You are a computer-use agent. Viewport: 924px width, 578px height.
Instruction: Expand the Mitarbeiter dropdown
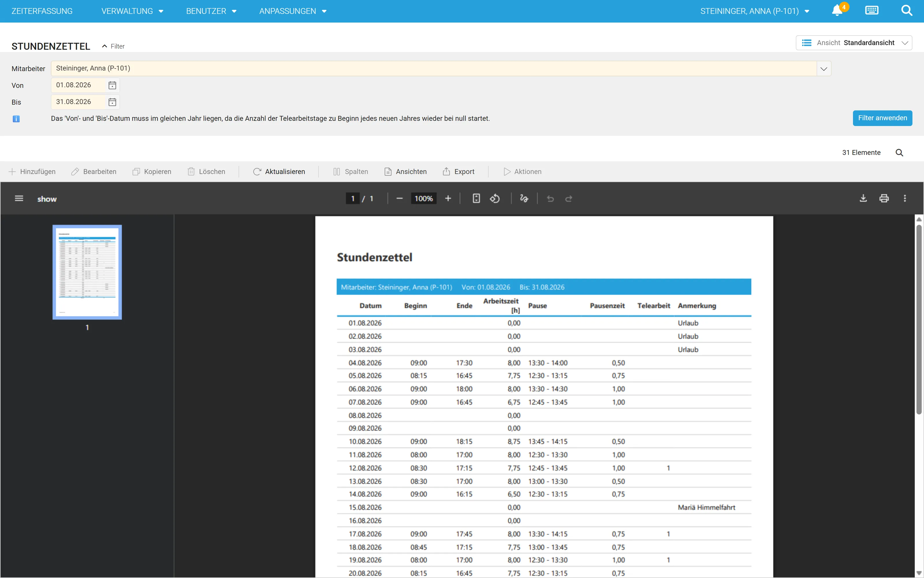(x=824, y=69)
